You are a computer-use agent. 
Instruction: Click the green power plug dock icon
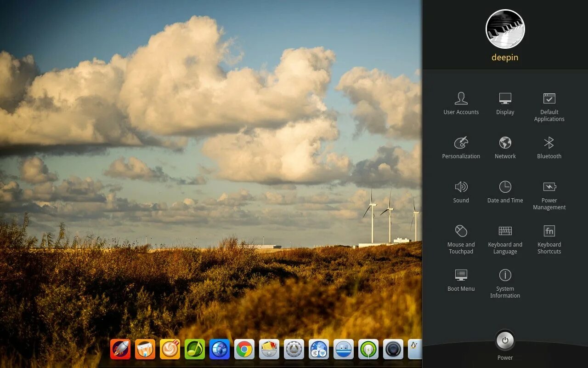368,350
